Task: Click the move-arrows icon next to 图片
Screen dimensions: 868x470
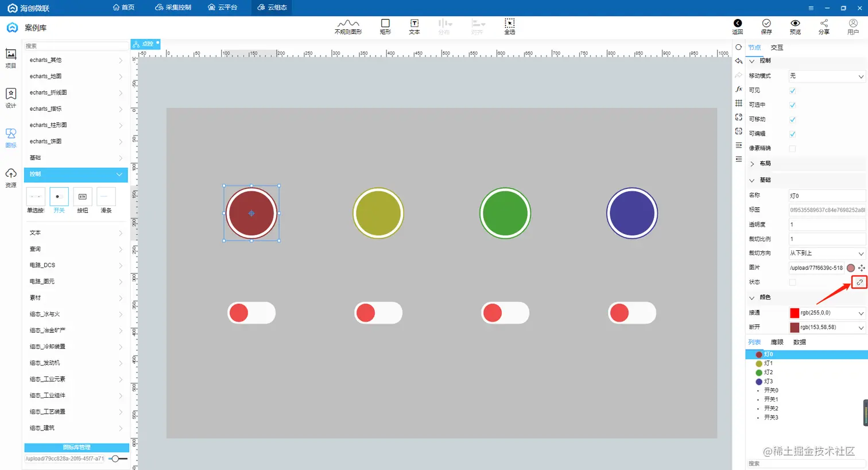Action: click(862, 268)
